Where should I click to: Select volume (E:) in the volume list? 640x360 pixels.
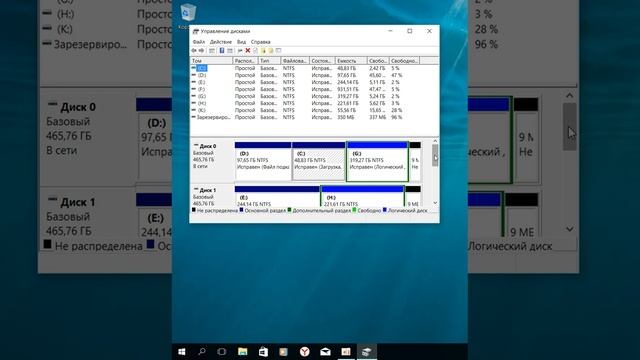pos(202,82)
